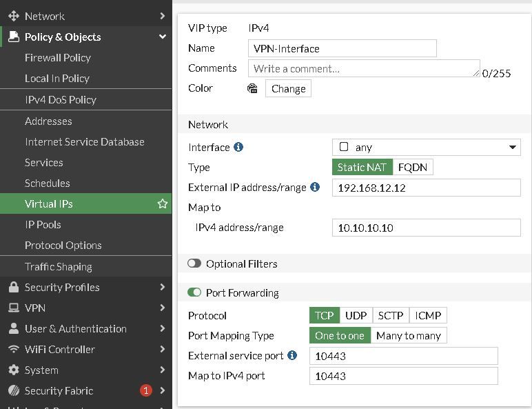
Task: Click the color palette icon beside Change
Action: pyautogui.click(x=253, y=89)
